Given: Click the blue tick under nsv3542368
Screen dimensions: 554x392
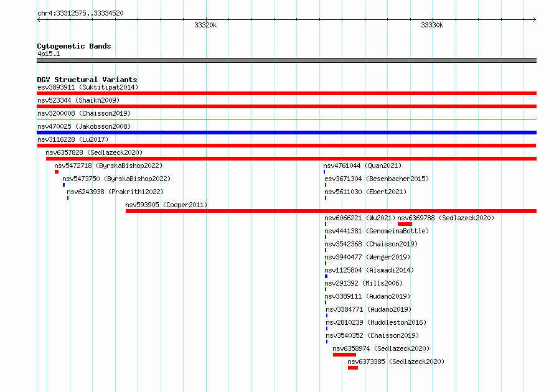Looking at the screenshot, I should coord(326,250).
